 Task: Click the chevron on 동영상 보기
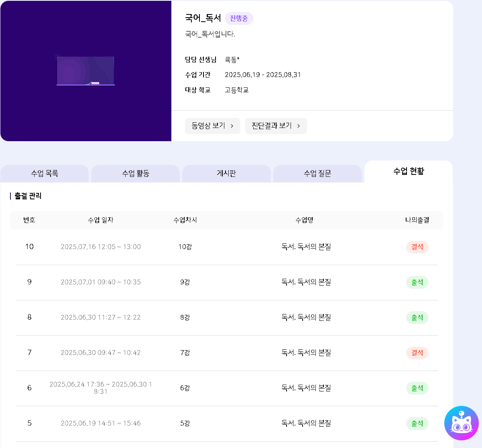[232, 126]
